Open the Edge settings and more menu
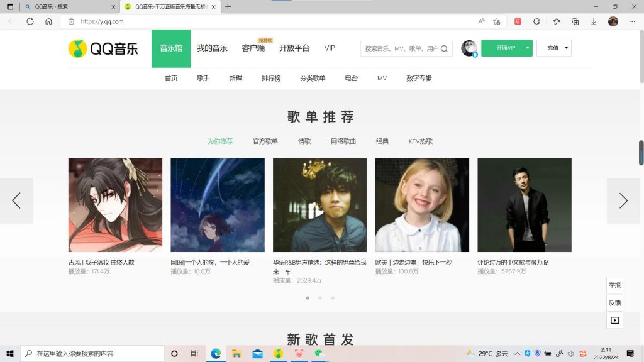Viewport: 644px width, 362px height. point(632,21)
